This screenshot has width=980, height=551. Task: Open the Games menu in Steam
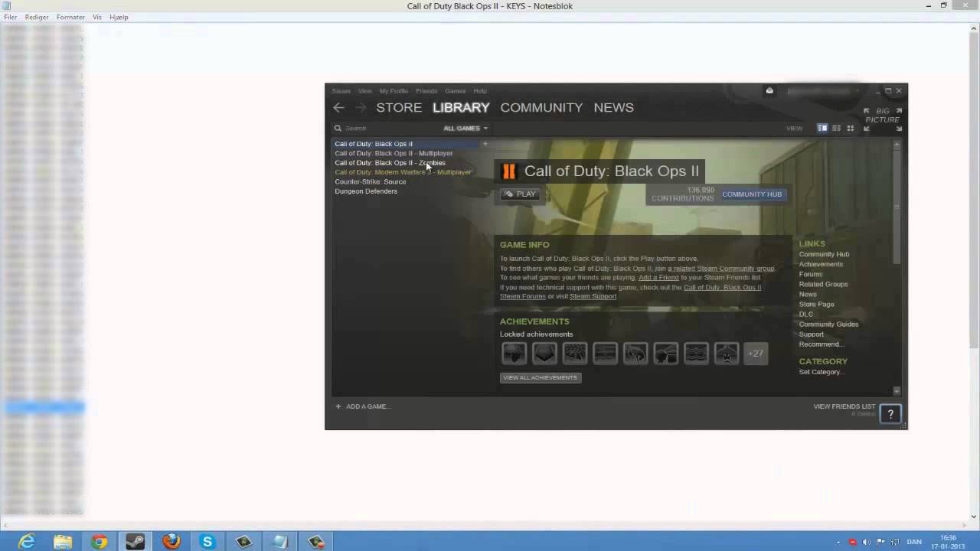(456, 91)
